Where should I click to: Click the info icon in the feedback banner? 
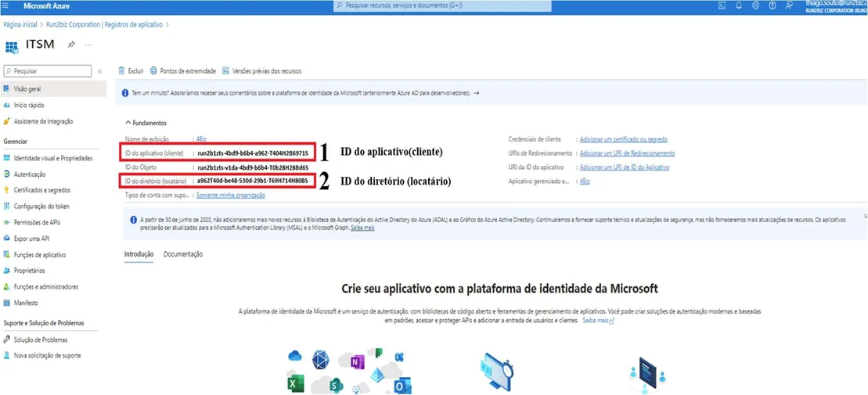point(125,94)
